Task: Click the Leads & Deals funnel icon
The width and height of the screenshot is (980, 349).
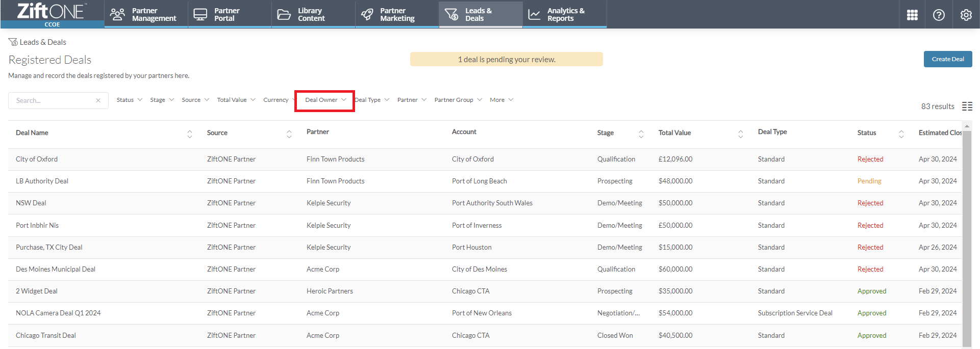Action: [451, 14]
